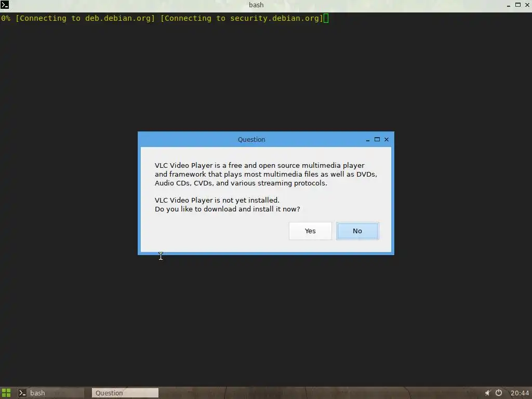532x399 pixels.
Task: Click the 'VLC Video Player is not yet installed.' text
Action: click(x=217, y=200)
